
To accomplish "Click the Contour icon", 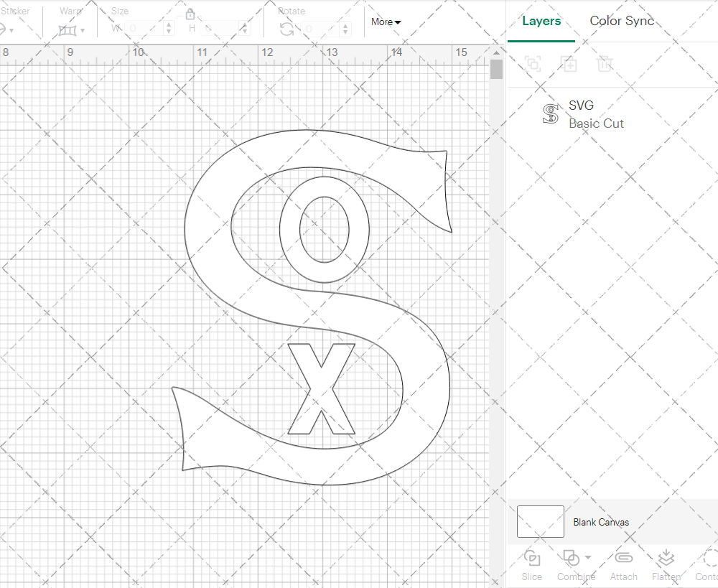I will click(x=710, y=559).
